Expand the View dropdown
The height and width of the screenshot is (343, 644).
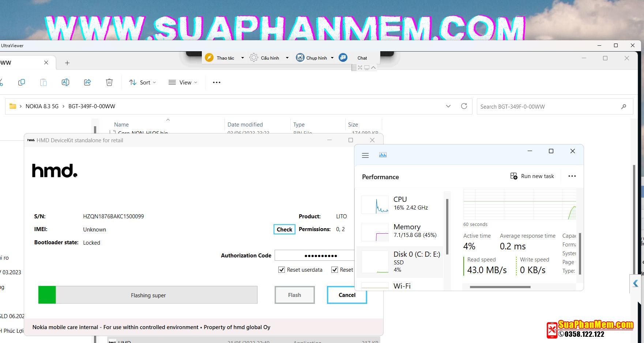(183, 82)
